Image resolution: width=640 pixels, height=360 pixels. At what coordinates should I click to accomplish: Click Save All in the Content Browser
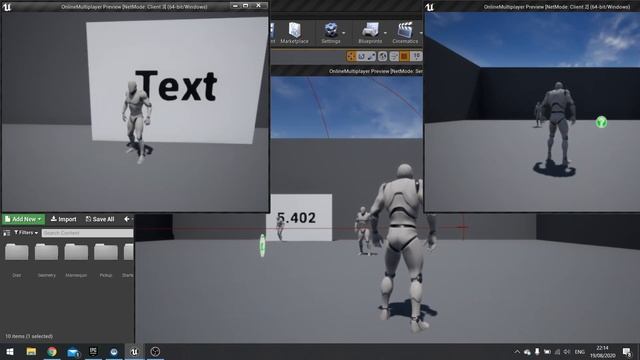click(x=100, y=219)
